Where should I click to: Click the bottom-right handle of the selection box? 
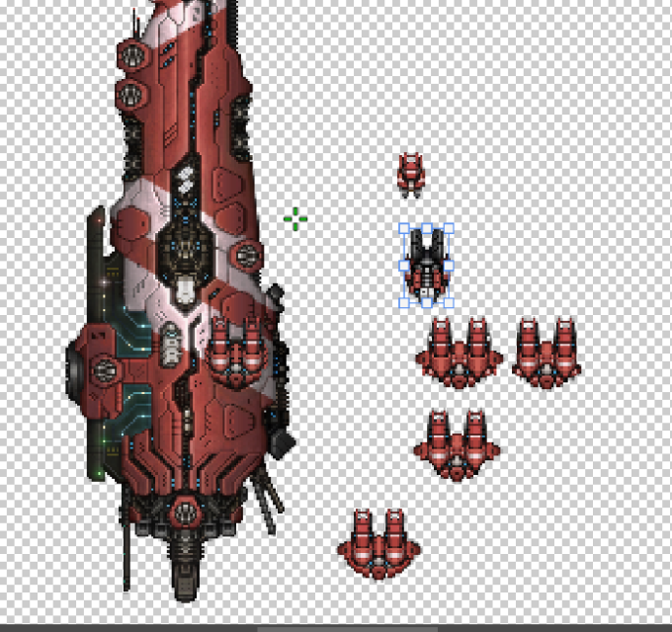pos(449,303)
